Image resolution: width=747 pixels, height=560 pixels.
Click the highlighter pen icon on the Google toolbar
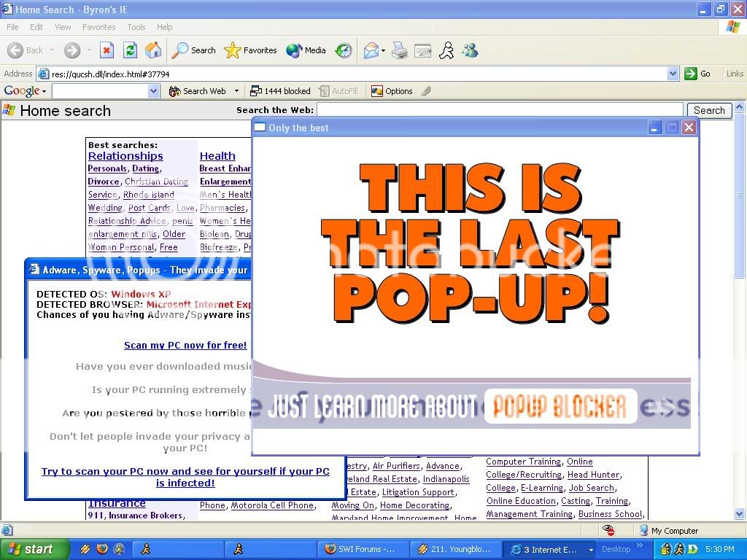(426, 91)
